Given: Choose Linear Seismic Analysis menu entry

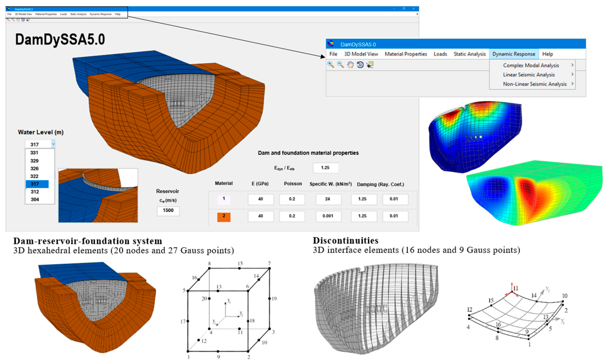Looking at the screenshot, I should click(529, 75).
